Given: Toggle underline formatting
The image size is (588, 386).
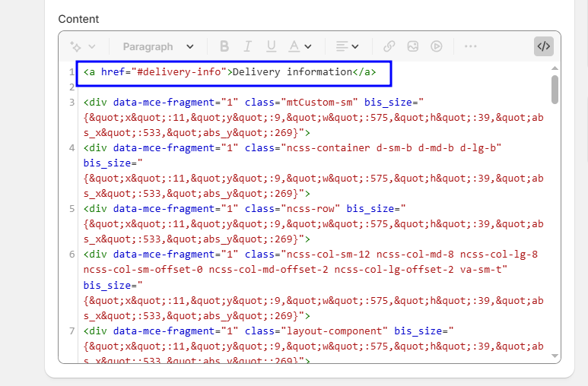Looking at the screenshot, I should click(x=271, y=46).
